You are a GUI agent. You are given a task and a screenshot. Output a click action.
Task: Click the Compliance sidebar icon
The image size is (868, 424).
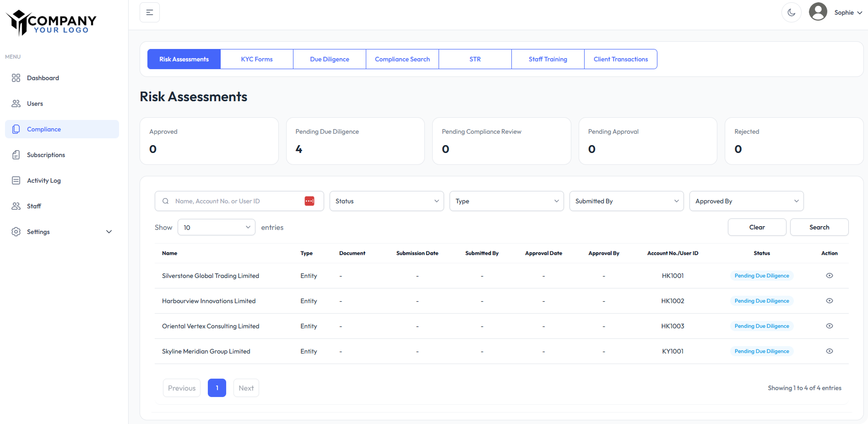16,129
